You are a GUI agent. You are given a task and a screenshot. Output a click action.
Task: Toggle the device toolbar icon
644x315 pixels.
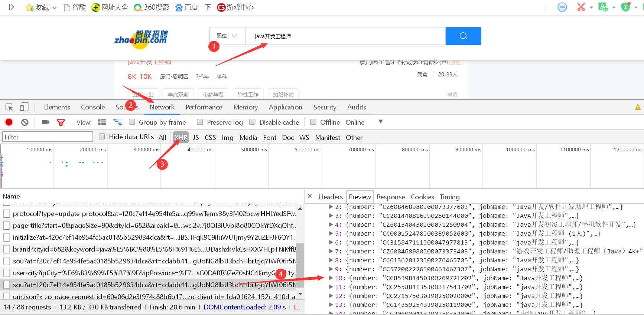pyautogui.click(x=24, y=107)
